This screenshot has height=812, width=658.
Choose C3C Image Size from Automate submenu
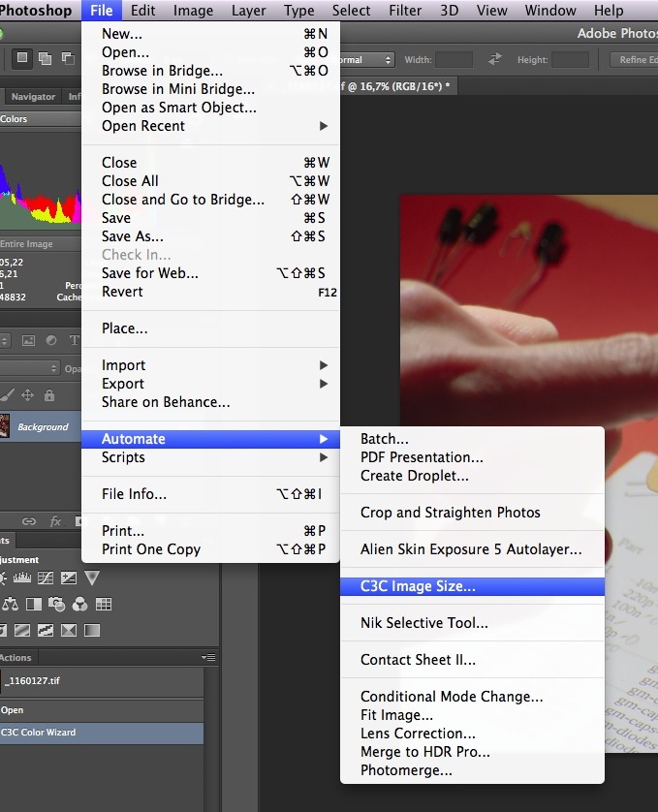coord(472,586)
